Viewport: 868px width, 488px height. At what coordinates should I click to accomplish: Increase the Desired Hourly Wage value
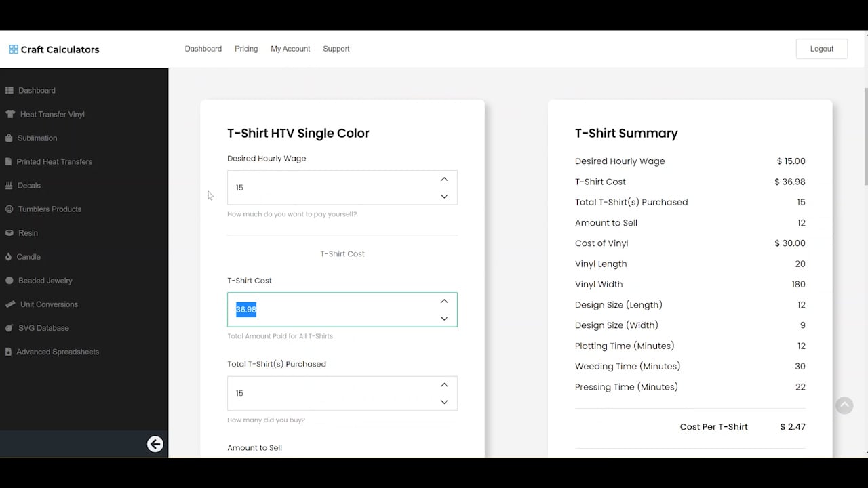tap(444, 179)
